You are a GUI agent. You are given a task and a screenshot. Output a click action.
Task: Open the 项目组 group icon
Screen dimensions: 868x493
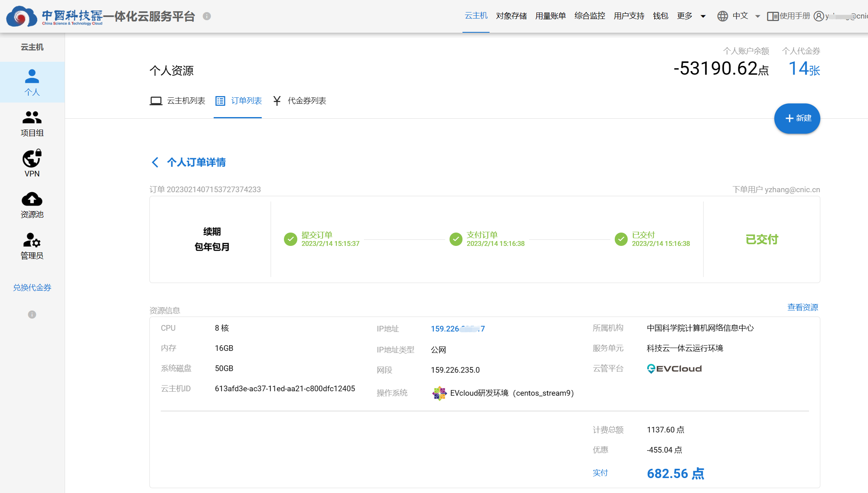32,117
